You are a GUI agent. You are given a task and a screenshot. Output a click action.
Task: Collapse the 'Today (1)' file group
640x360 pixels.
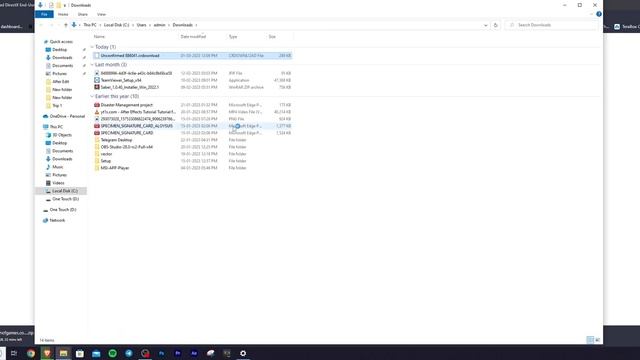92,47
